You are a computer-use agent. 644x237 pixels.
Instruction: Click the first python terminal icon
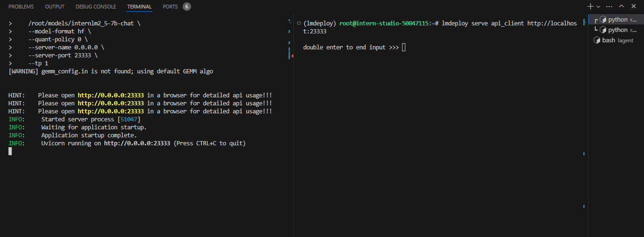[x=603, y=20]
